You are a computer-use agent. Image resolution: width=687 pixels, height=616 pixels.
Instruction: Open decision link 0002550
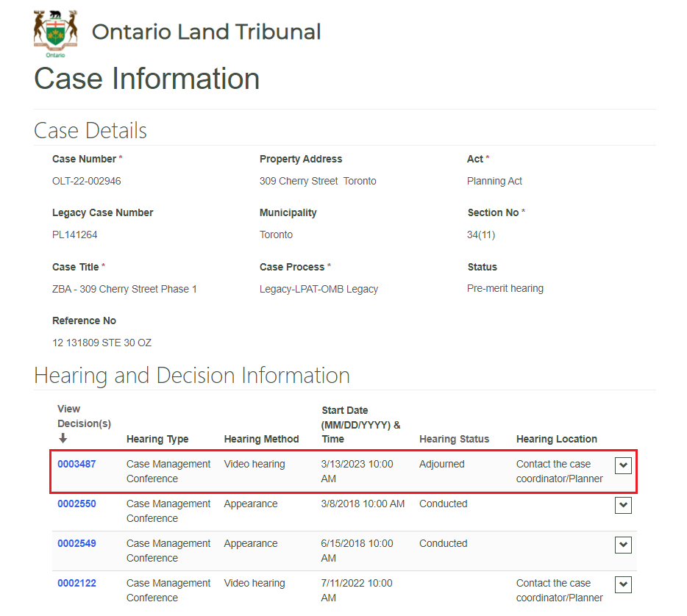[76, 504]
